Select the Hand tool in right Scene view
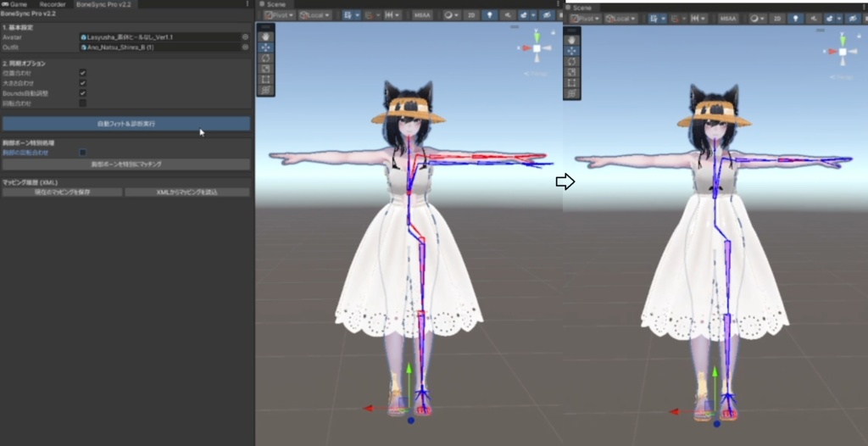868x446 pixels. 572,40
